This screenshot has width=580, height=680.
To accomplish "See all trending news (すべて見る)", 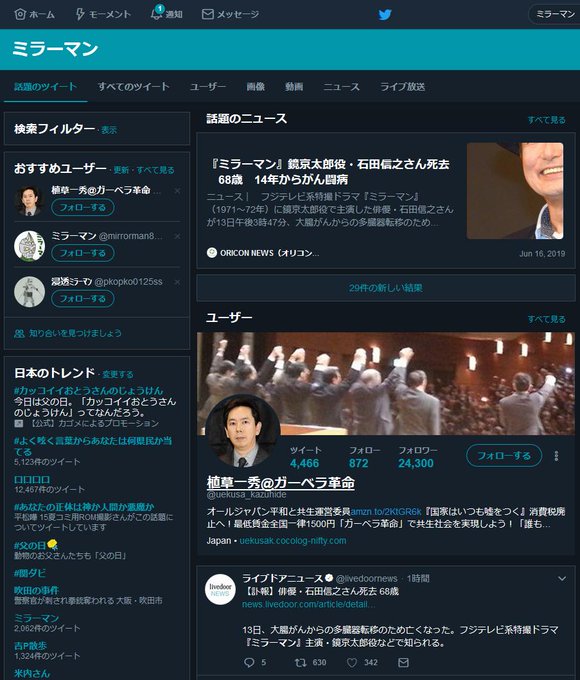I will (x=547, y=120).
